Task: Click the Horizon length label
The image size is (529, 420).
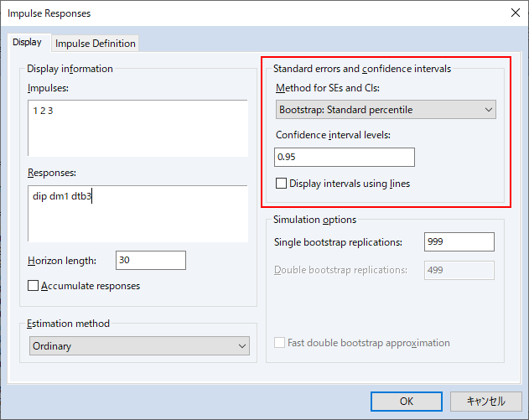Action: (62, 261)
